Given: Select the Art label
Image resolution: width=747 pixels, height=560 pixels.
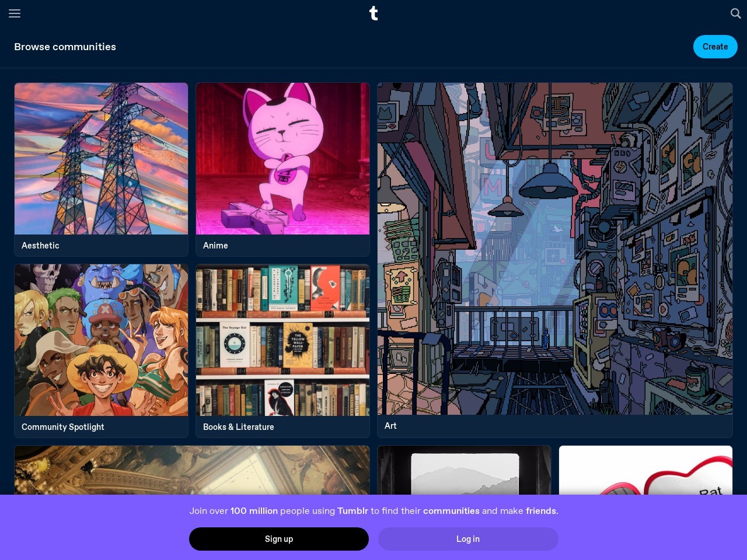Looking at the screenshot, I should (390, 426).
